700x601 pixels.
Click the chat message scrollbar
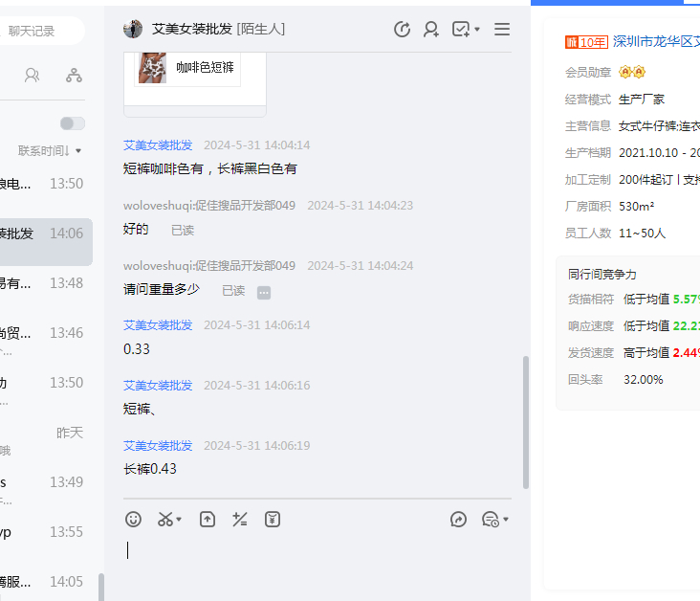click(x=525, y=421)
